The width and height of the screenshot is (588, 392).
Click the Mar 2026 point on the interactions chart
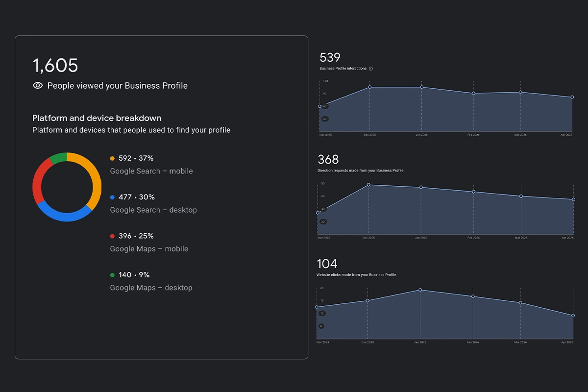click(x=520, y=92)
